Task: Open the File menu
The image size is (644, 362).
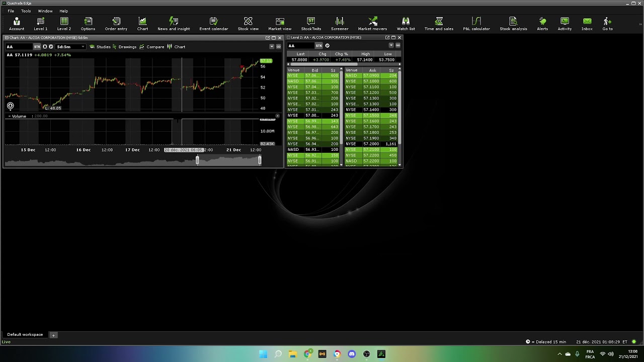Action: 11,11
